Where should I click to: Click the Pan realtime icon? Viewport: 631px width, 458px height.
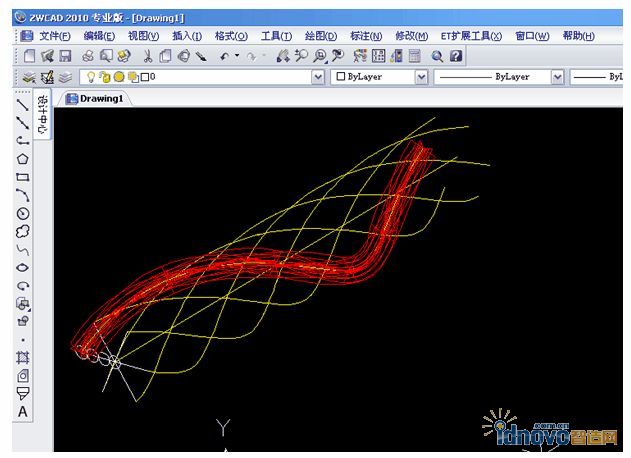pos(283,56)
